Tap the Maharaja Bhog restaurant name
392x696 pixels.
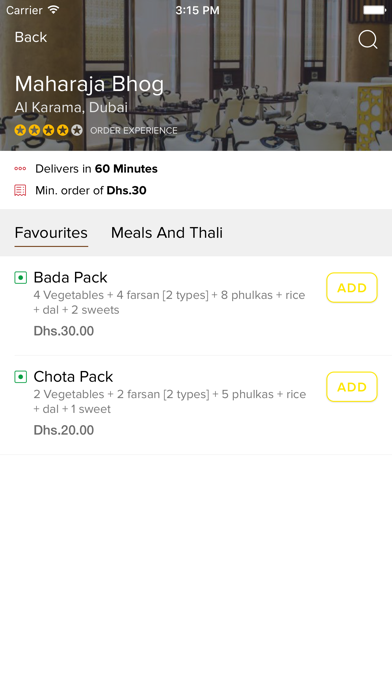[89, 84]
